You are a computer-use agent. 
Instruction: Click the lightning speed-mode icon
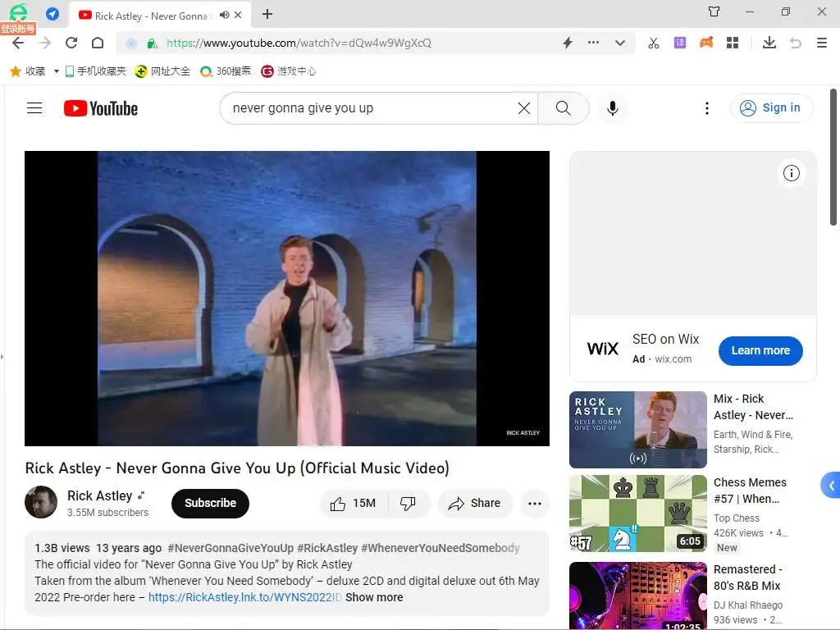point(568,43)
